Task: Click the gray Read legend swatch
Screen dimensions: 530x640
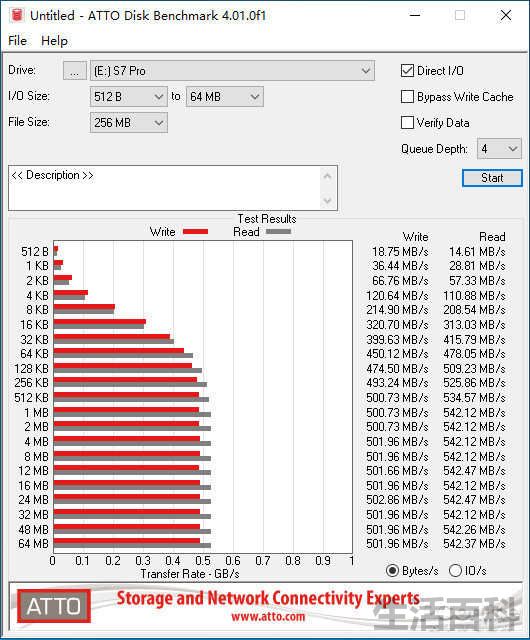Action: tap(278, 231)
